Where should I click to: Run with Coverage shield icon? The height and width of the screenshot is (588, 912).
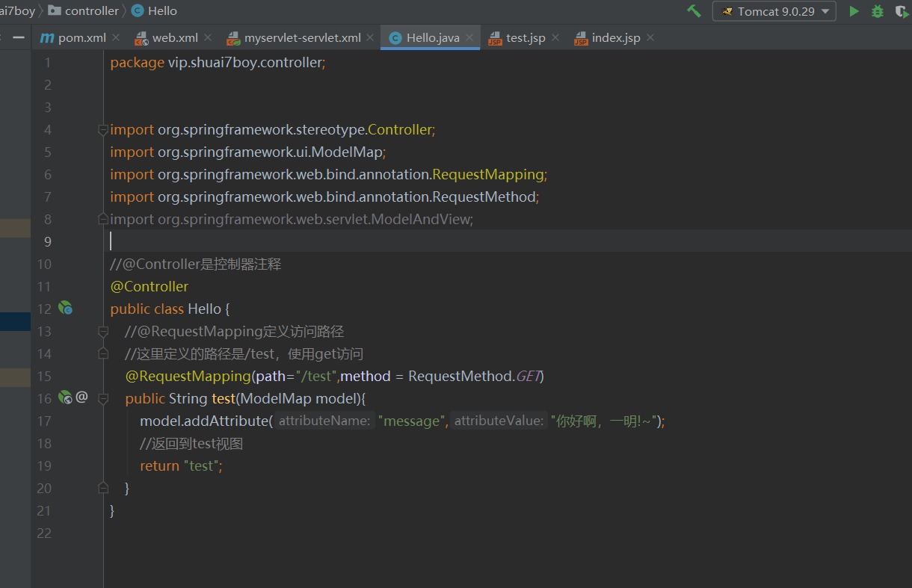pos(901,11)
